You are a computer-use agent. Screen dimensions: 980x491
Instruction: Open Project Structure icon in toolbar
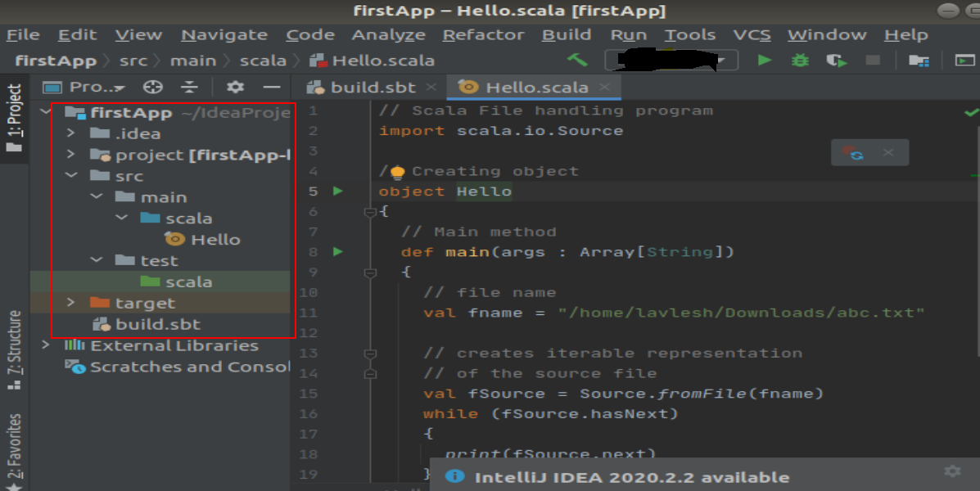[x=918, y=61]
